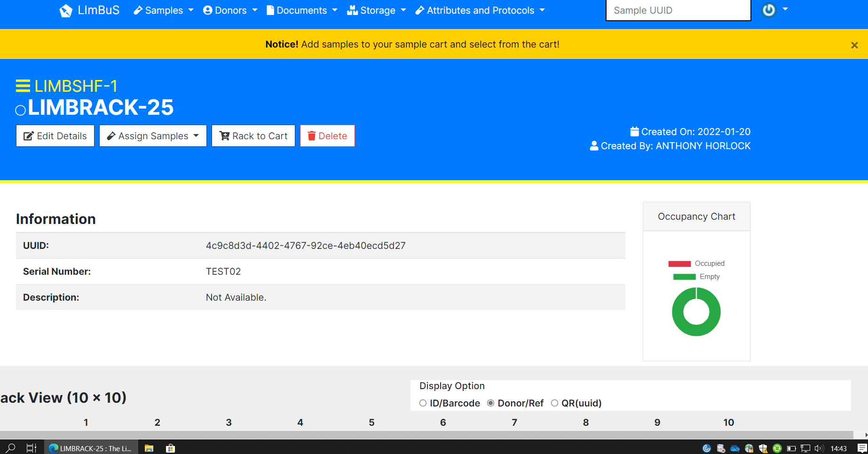Click the green Empty legend swatch in Occupancy Chart
Screen dimensions: 868x454
pos(684,277)
